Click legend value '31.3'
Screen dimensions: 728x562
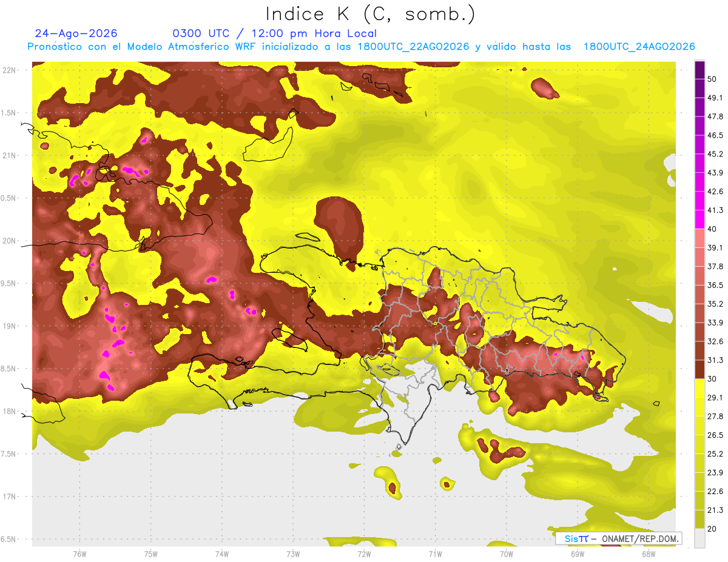click(x=714, y=360)
